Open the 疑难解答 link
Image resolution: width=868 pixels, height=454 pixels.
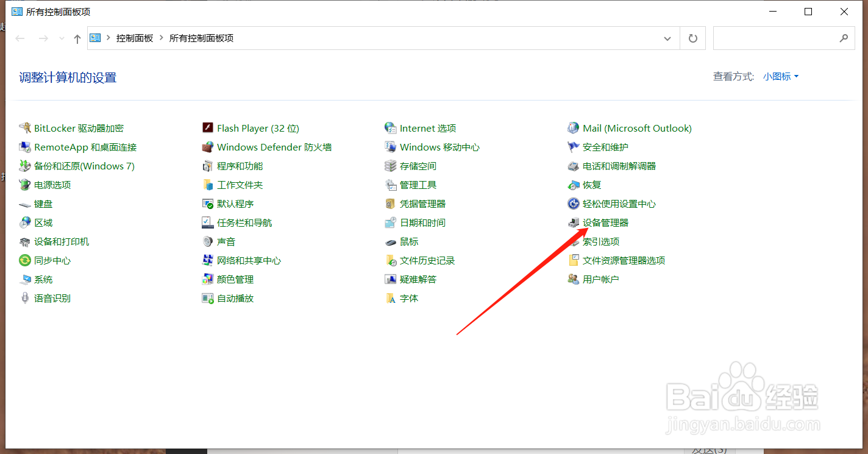[x=418, y=279]
